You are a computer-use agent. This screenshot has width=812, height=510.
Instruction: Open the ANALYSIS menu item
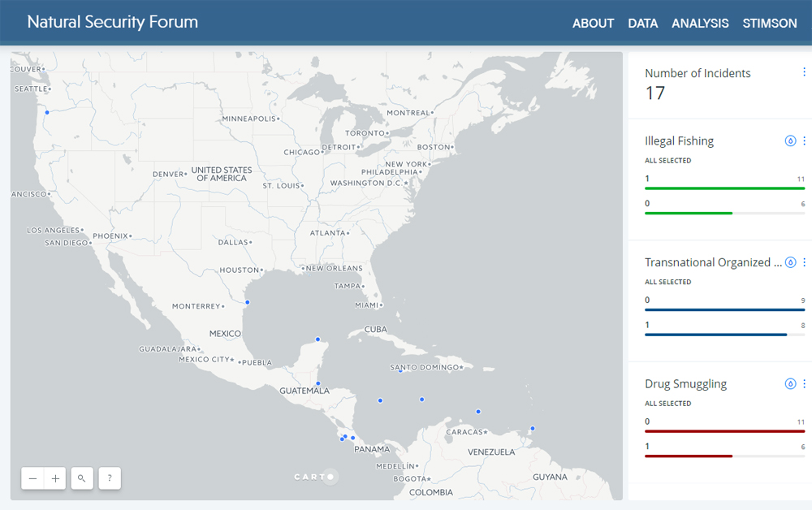click(x=700, y=24)
